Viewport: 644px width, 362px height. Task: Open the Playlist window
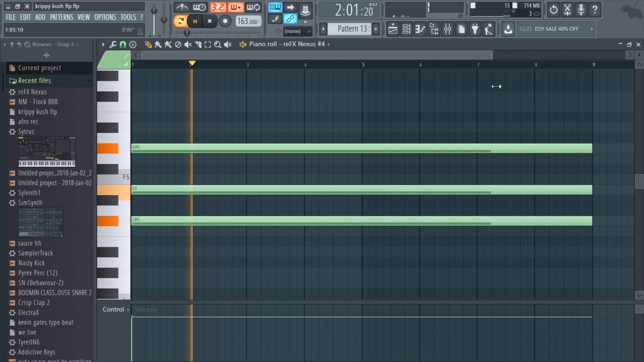click(x=393, y=29)
